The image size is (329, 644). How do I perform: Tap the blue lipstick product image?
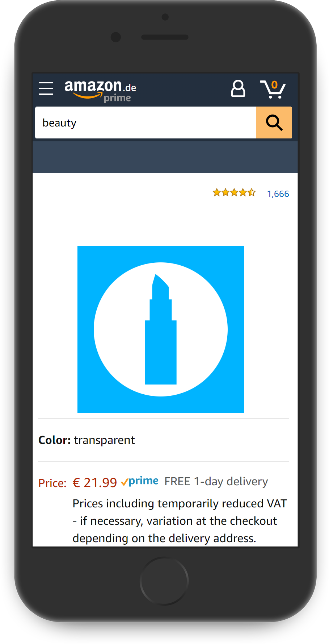[161, 329]
